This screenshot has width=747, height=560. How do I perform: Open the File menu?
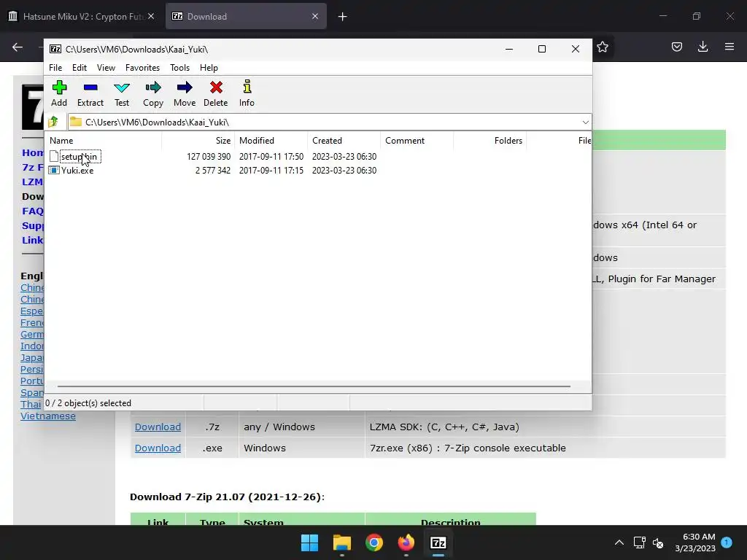[x=55, y=68]
